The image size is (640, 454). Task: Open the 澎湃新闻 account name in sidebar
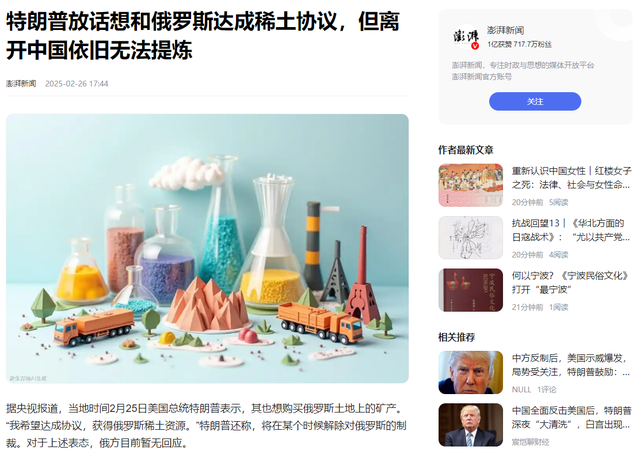505,30
